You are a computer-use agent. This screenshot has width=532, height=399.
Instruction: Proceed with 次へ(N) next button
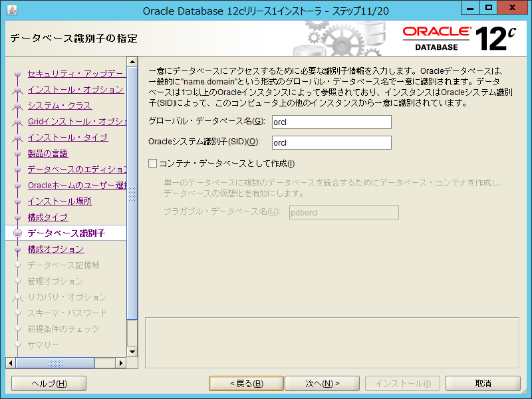tap(323, 384)
